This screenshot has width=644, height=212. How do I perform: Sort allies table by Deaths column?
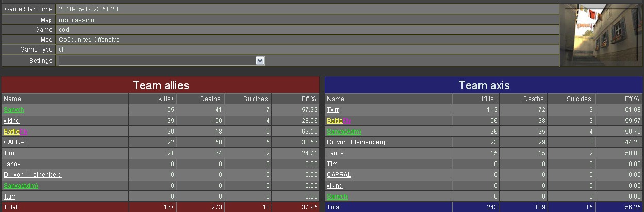pos(211,99)
